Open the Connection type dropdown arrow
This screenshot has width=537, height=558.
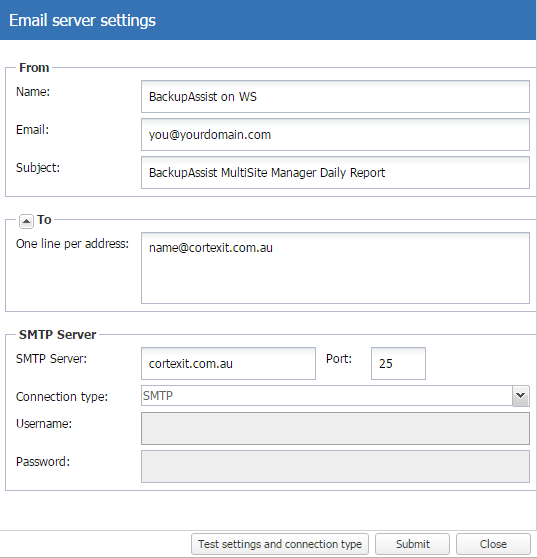[521, 396]
